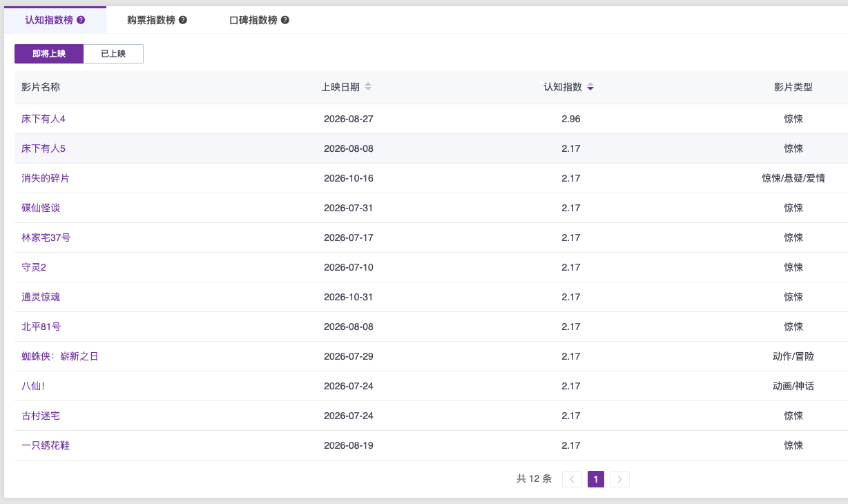Click release date 2026-07-10
Image resolution: width=848 pixels, height=504 pixels.
(x=349, y=267)
